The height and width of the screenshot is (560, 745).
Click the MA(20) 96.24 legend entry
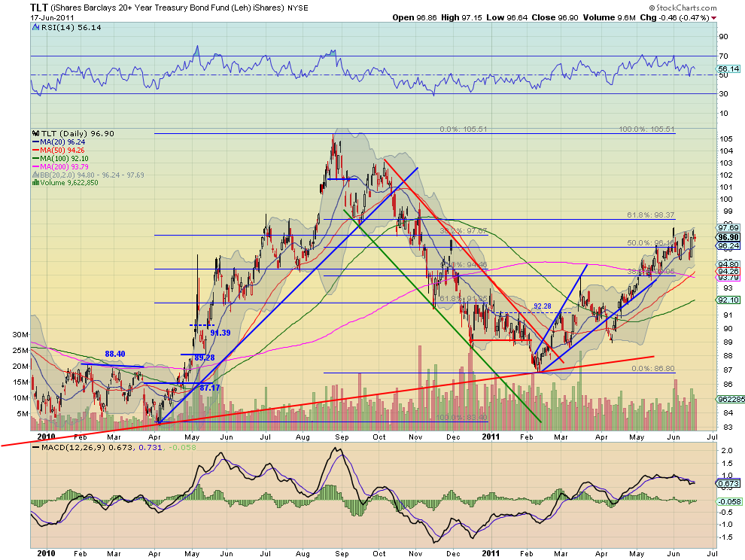click(62, 142)
